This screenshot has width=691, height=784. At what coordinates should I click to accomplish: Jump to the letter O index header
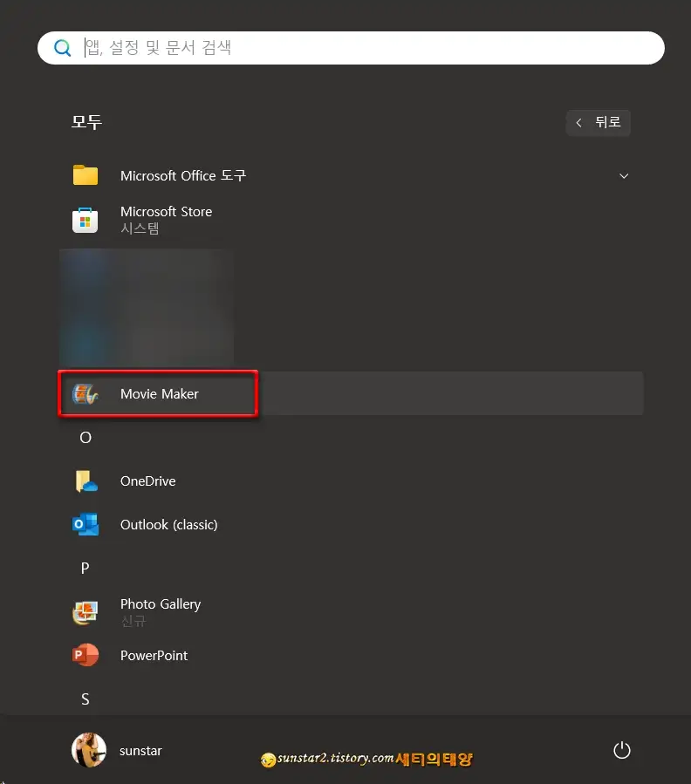(86, 438)
